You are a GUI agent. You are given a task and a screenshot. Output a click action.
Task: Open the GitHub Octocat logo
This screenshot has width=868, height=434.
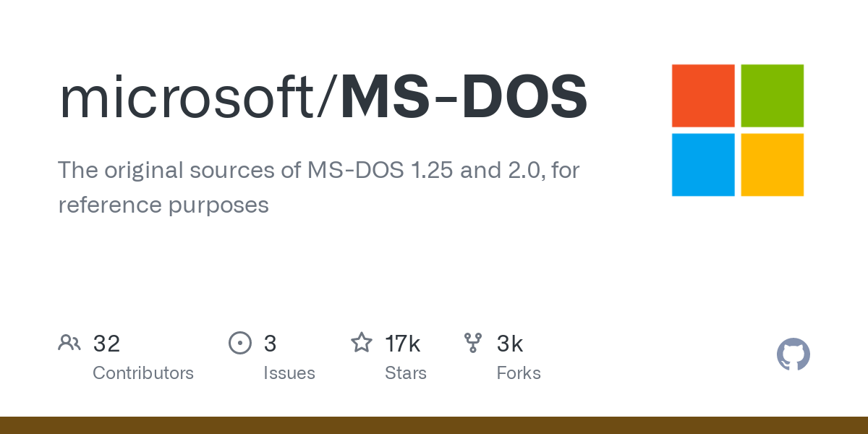pos(793,354)
